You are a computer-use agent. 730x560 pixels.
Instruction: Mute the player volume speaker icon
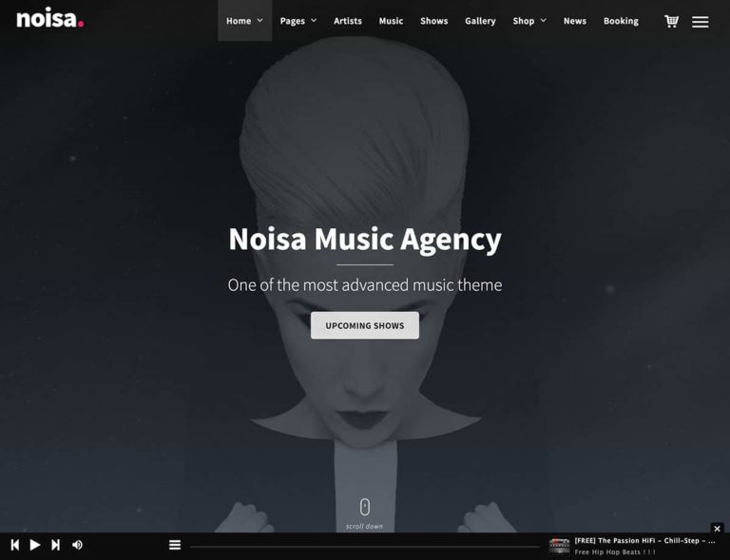pos(77,545)
